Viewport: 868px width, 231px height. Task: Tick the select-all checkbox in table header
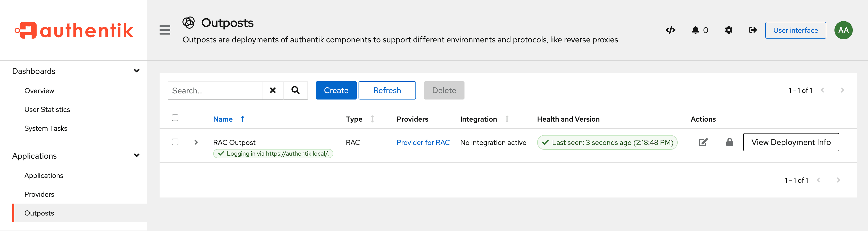175,118
